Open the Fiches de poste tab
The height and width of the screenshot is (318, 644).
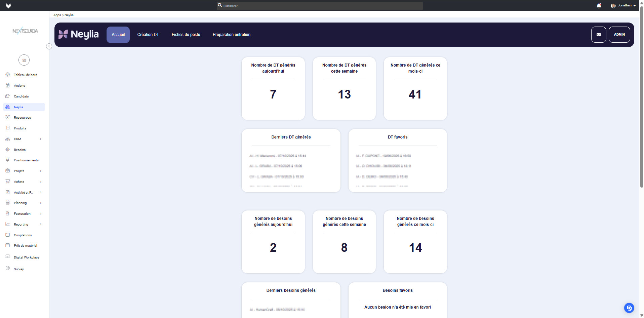pos(186,35)
